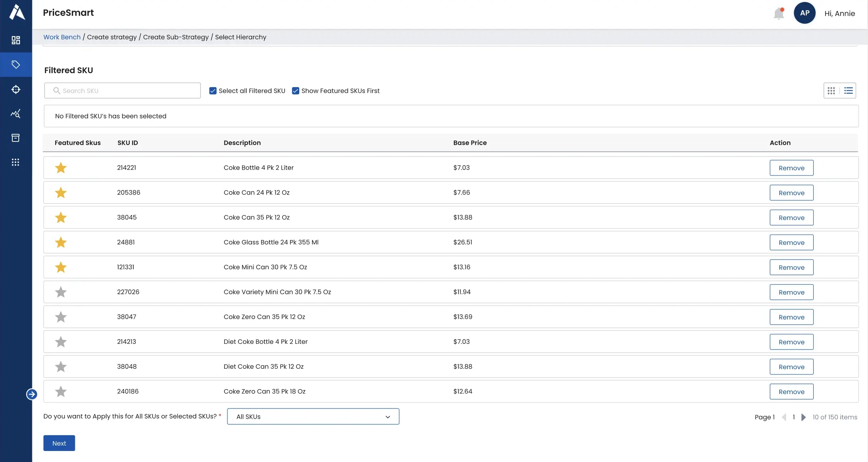The image size is (868, 462).
Task: Toggle featured star for Coke Glass Bottle
Action: point(61,242)
